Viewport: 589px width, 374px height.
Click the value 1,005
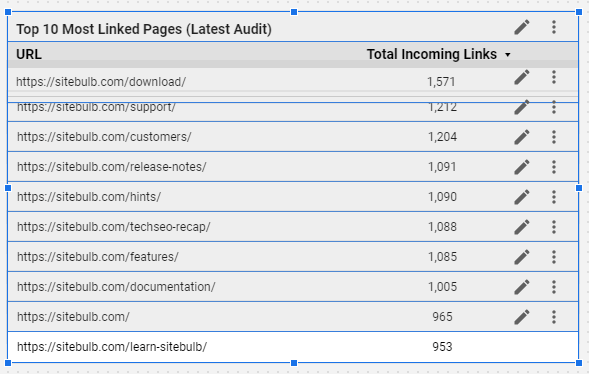click(443, 287)
